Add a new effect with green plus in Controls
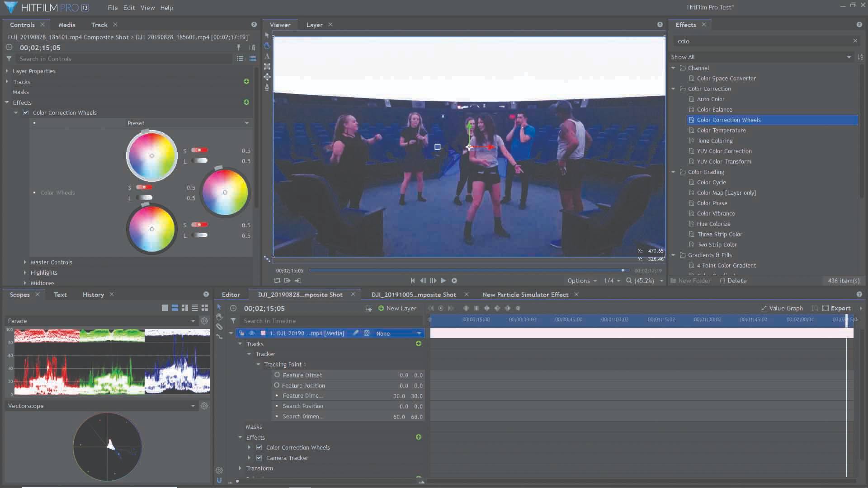The height and width of the screenshot is (488, 868). pyautogui.click(x=246, y=102)
